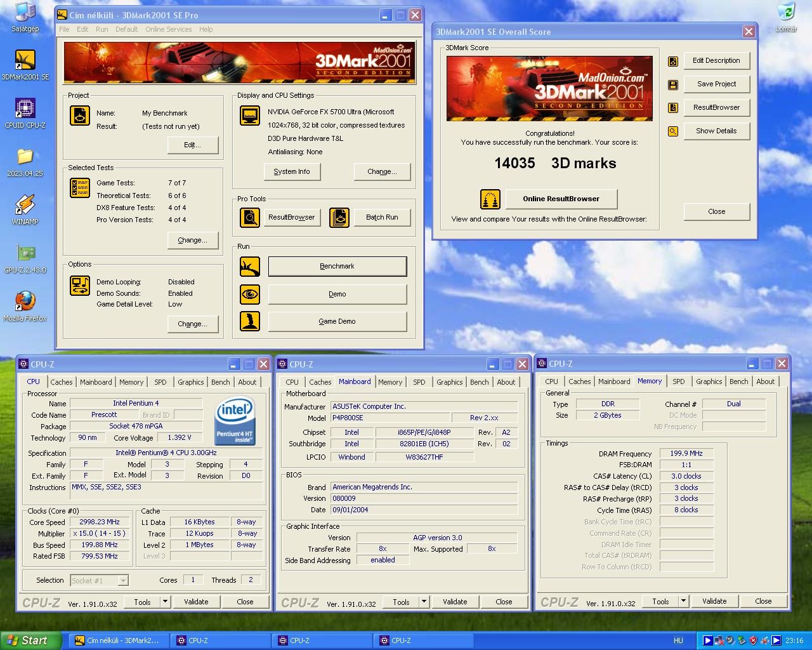Click the Core Speed 2998.23 MHz field

100,522
